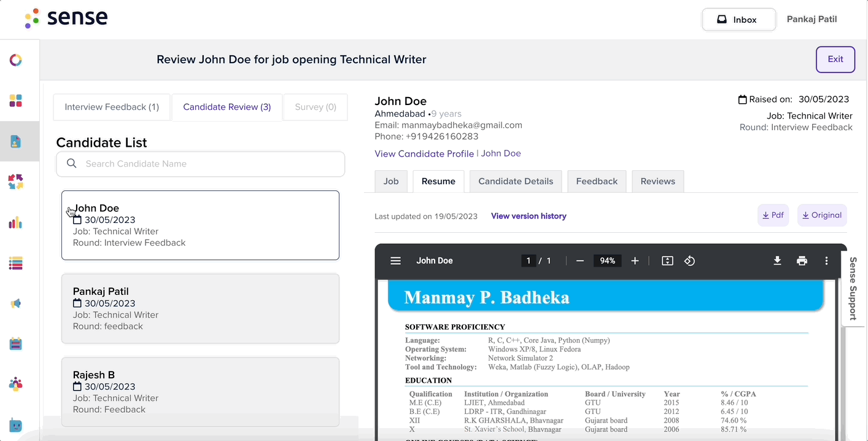
Task: Open View version history
Action: tap(529, 216)
